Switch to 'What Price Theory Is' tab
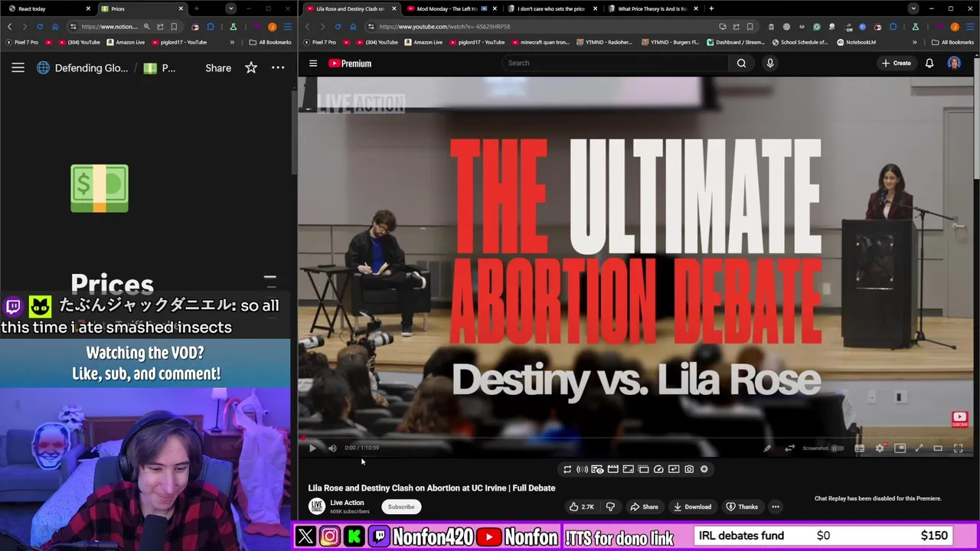This screenshot has width=980, height=551. coord(652,8)
